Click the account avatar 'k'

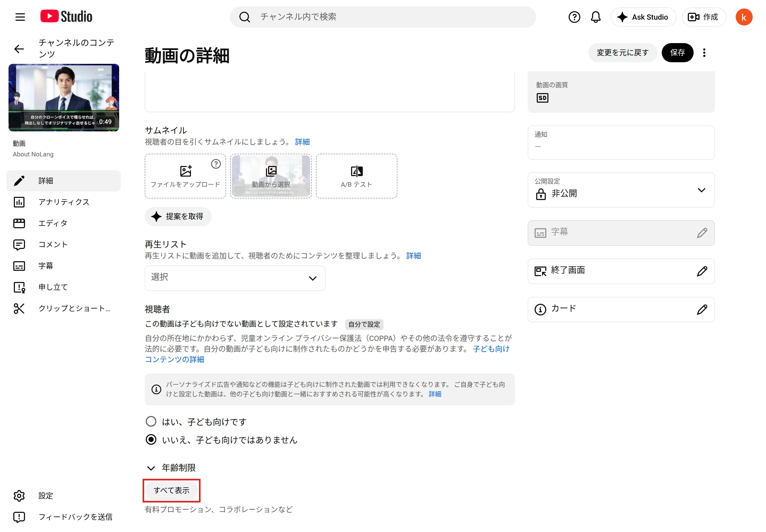click(x=743, y=17)
